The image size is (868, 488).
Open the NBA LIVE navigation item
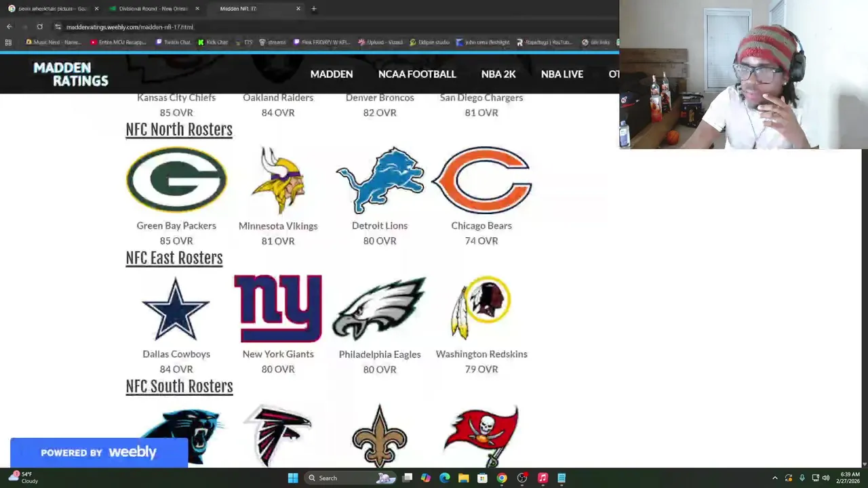(562, 74)
